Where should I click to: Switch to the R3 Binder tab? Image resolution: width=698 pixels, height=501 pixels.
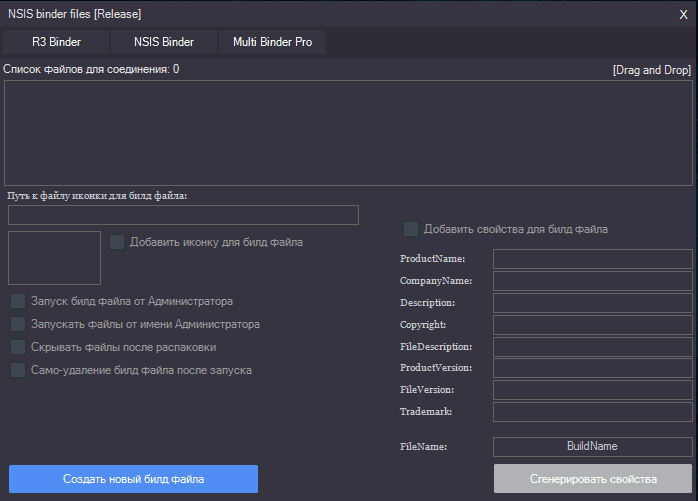pos(56,42)
